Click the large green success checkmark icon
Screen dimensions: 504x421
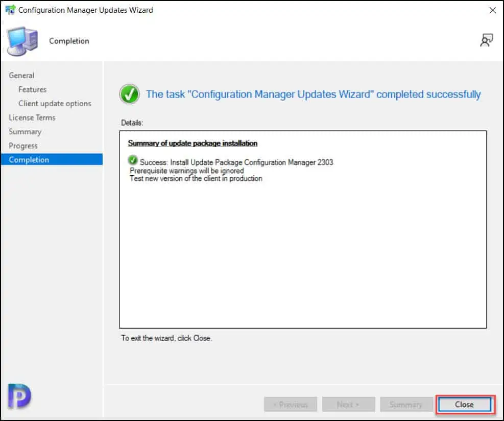pos(129,94)
